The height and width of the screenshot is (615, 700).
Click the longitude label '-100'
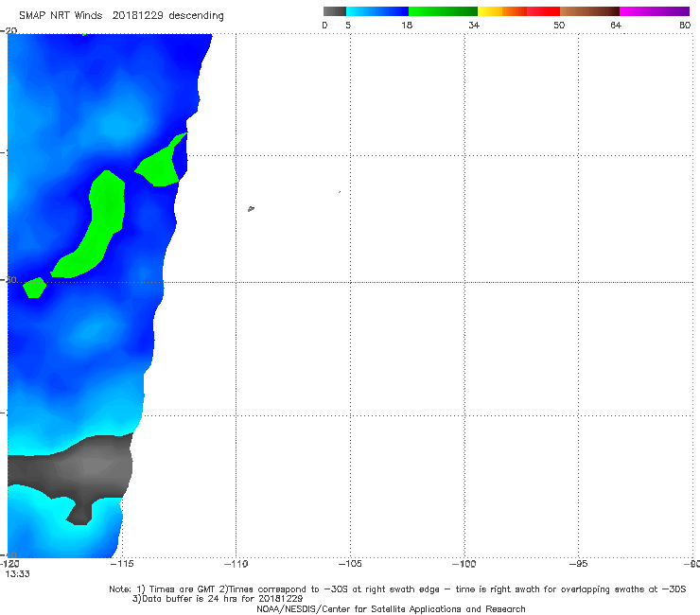coord(464,564)
